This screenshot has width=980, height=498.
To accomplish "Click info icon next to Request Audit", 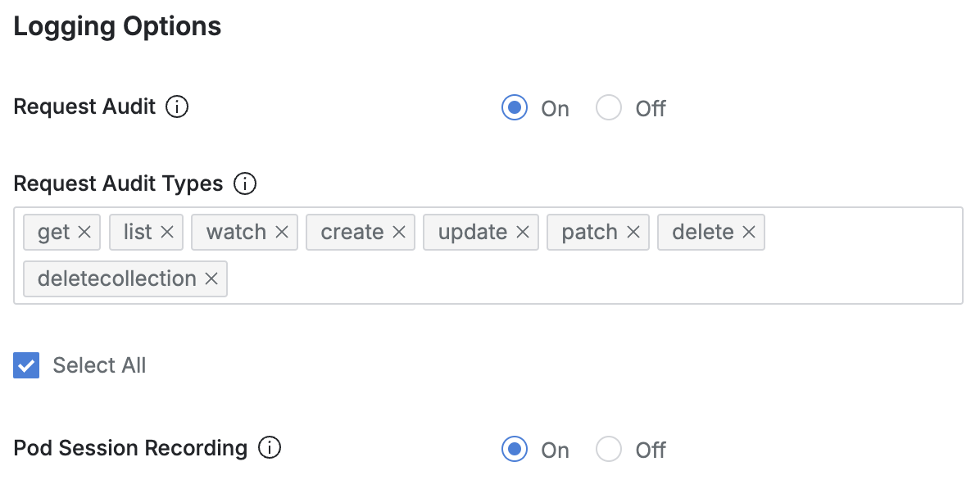I will coord(177,107).
